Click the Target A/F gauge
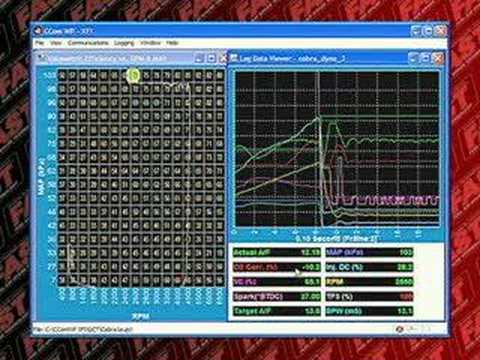The width and height of the screenshot is (480, 360). click(277, 311)
